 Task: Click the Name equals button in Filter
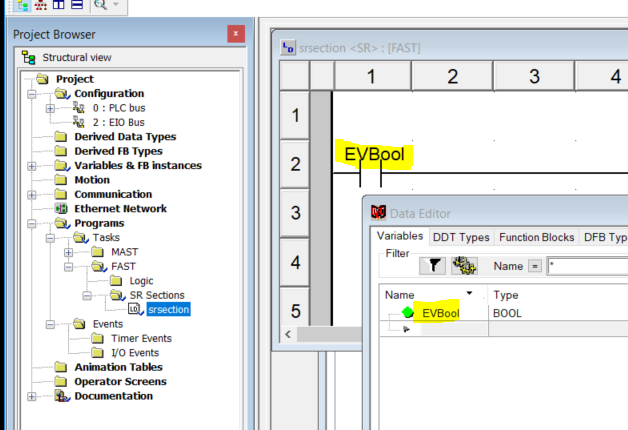point(535,266)
